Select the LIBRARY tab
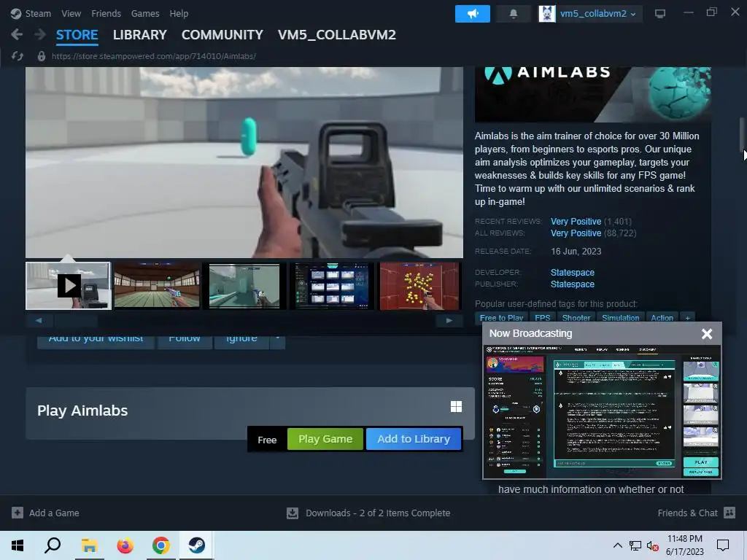This screenshot has width=747, height=560. (x=139, y=35)
